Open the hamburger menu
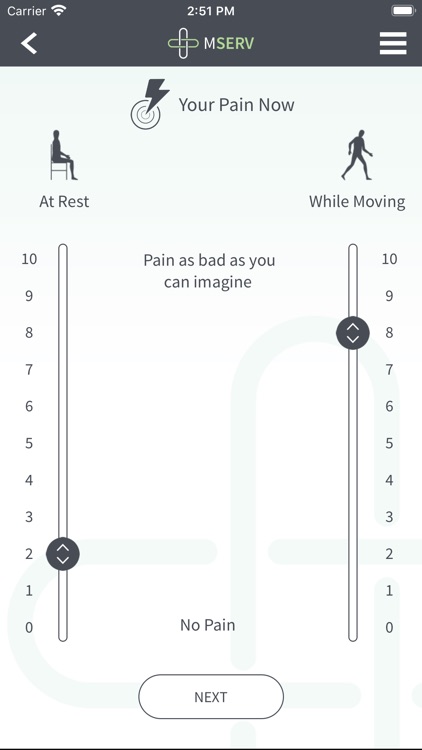The image size is (422, 750). pyautogui.click(x=393, y=44)
